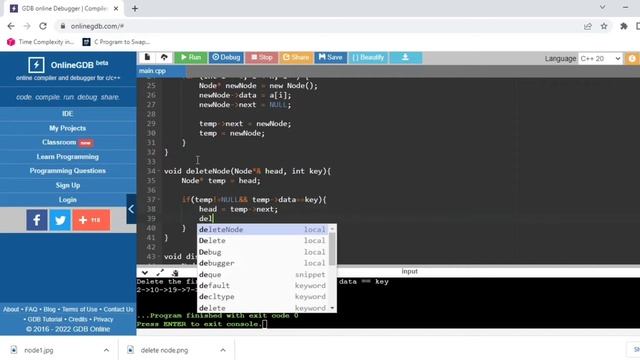Click the Login link
This screenshot has width=640, height=360.
pyautogui.click(x=68, y=200)
